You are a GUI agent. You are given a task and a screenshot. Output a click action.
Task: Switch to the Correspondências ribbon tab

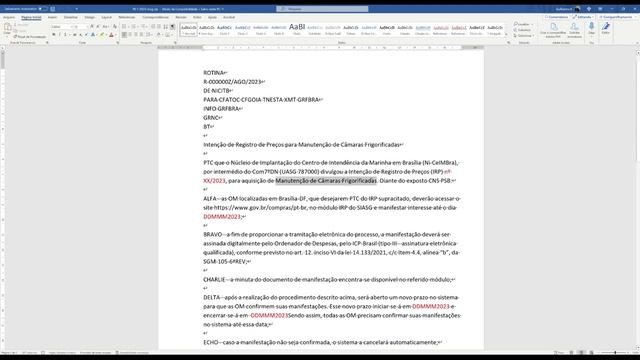(x=156, y=18)
